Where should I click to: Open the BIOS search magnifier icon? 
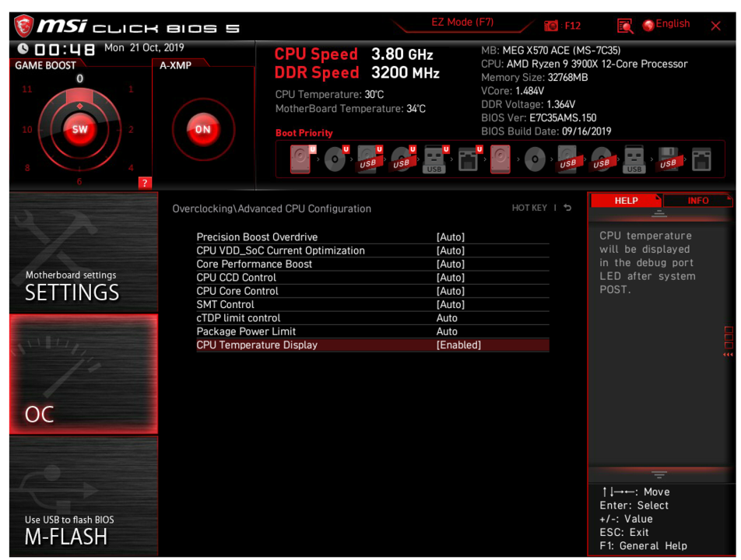pos(625,26)
